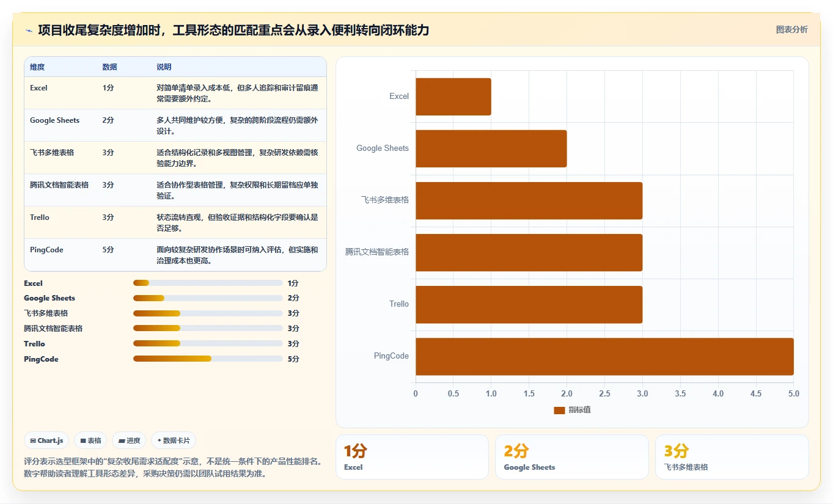Screen dimensions: 833x504
Task: Select the 表格 chip
Action: (90, 440)
